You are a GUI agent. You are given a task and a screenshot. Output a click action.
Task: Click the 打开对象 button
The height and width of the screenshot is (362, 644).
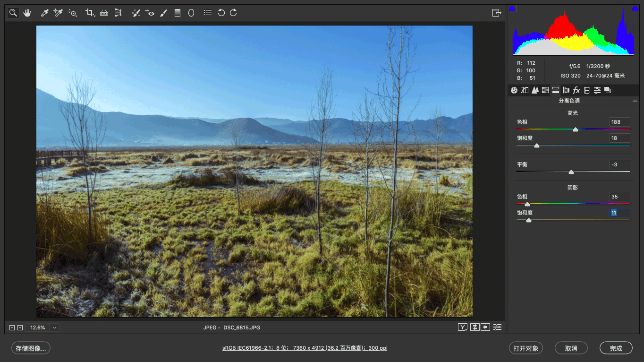click(x=526, y=348)
